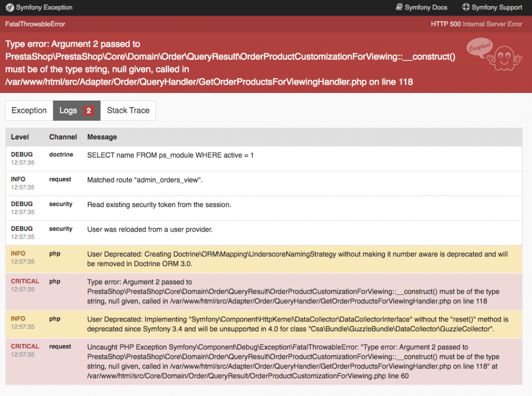Viewport: 532px width, 396px height.
Task: Click the UnderscoreNamingStrategy deprecation message
Action: pyautogui.click(x=297, y=259)
